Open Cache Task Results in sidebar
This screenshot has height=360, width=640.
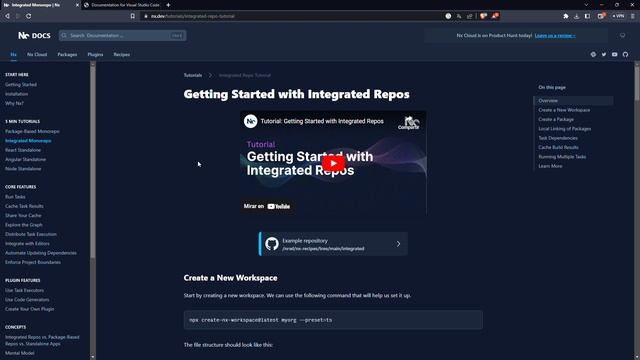point(24,206)
